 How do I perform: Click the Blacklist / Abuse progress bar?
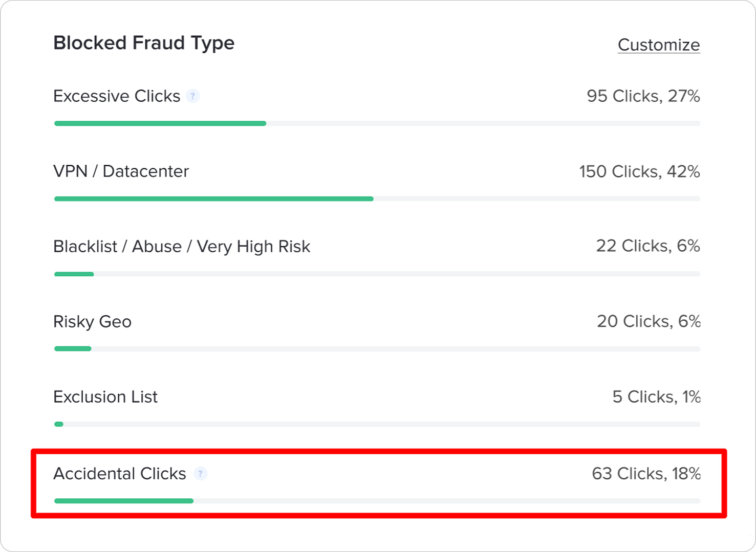pos(377,274)
